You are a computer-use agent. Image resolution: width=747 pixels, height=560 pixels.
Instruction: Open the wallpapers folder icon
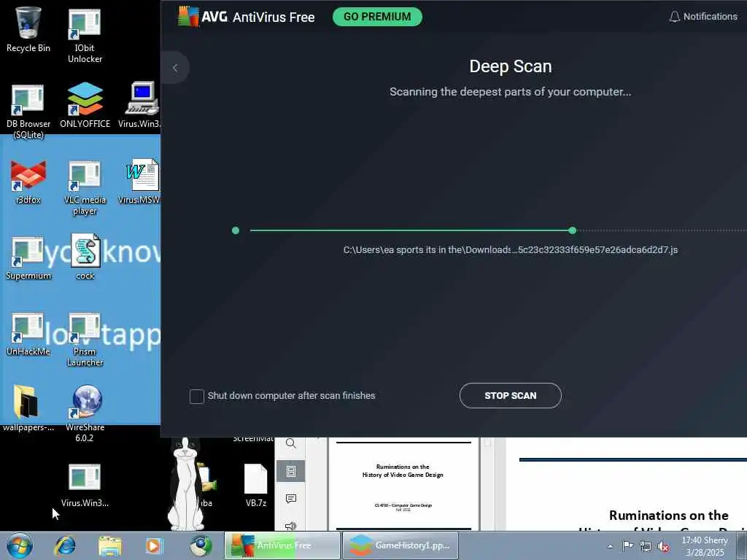[x=28, y=408]
